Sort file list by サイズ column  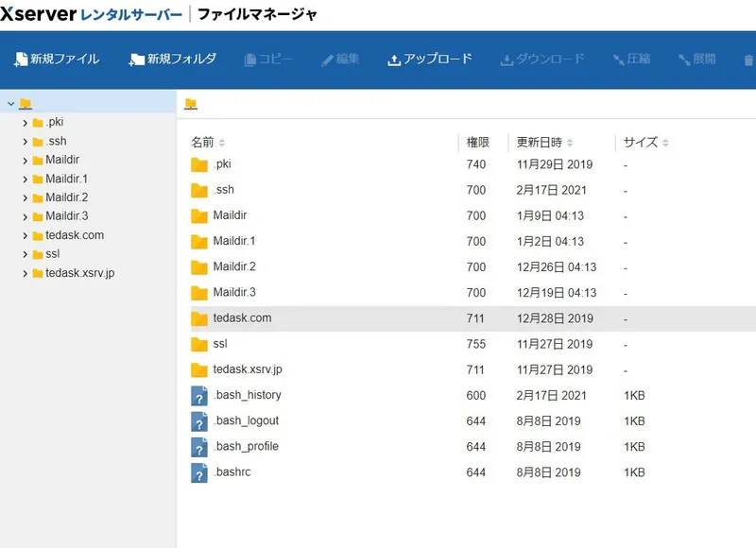coord(645,142)
